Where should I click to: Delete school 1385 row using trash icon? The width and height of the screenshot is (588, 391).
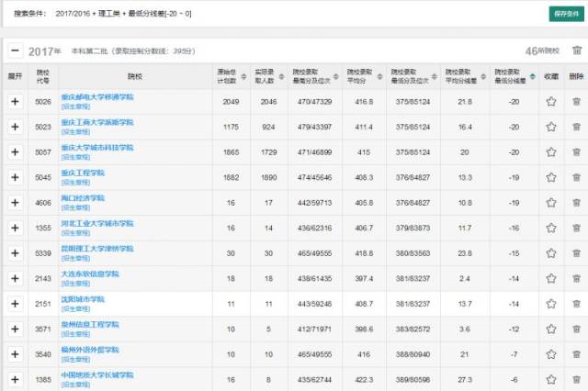coord(576,379)
